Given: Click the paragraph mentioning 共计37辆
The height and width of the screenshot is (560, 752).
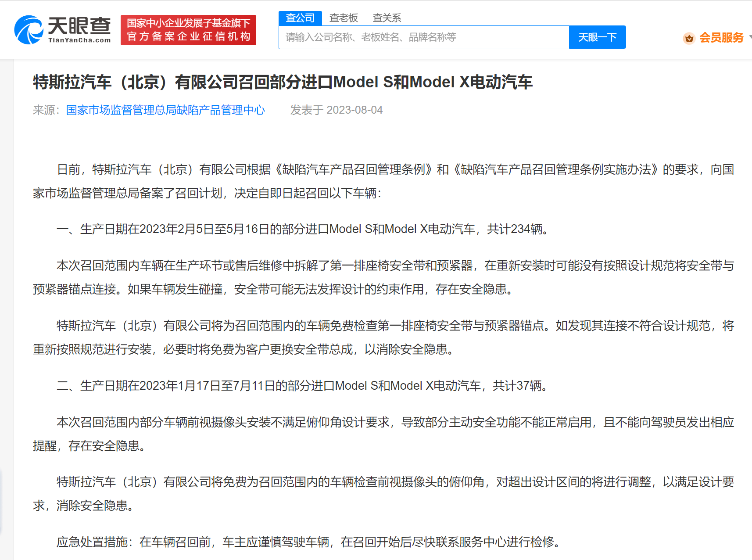Looking at the screenshot, I should [303, 386].
